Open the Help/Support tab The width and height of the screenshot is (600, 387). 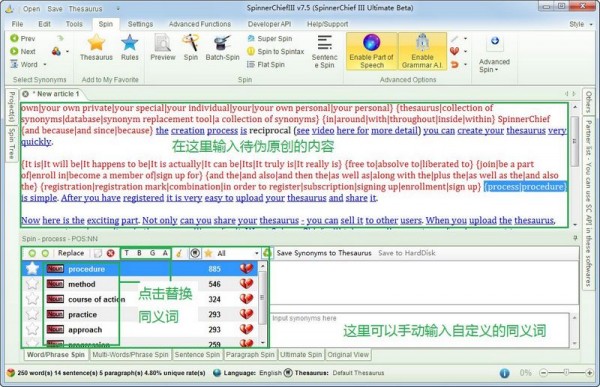(x=328, y=24)
